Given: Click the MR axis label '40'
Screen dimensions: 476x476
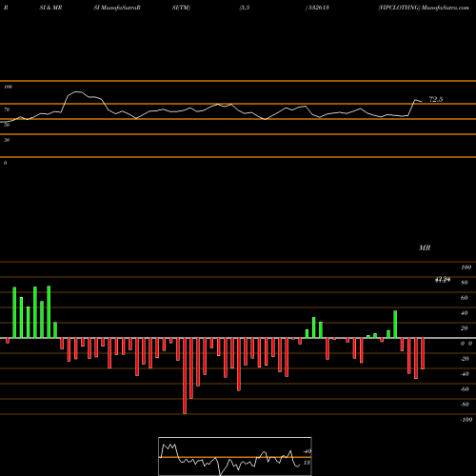Looking at the screenshot, I should 465,313.
